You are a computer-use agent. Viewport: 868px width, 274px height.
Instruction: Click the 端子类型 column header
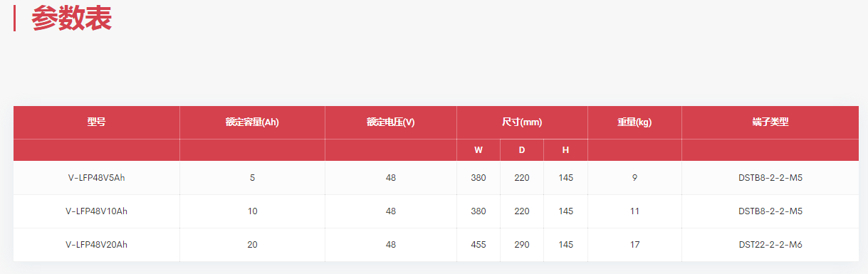tap(770, 122)
